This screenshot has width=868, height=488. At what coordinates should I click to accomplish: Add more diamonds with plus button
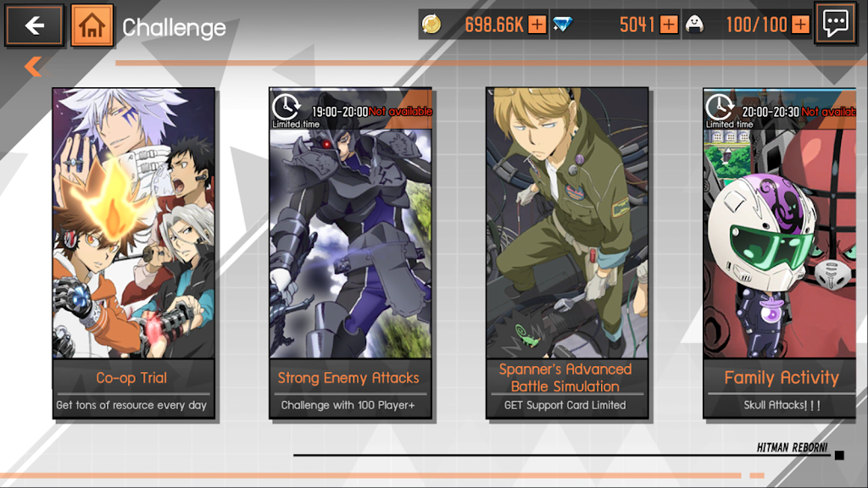[x=669, y=25]
